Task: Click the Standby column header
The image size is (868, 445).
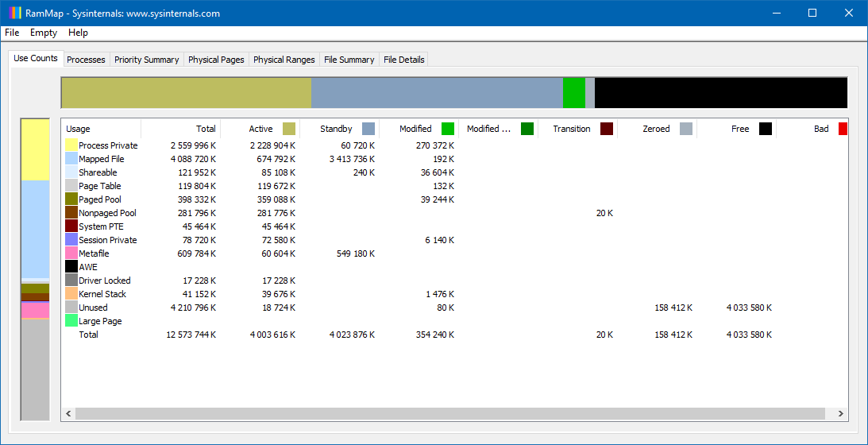Action: coord(336,129)
